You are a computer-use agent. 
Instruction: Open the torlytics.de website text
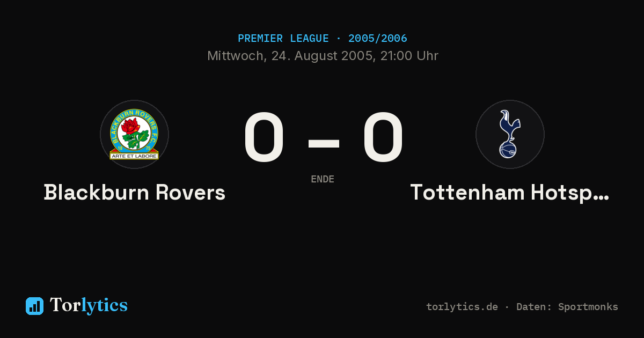pyautogui.click(x=462, y=307)
